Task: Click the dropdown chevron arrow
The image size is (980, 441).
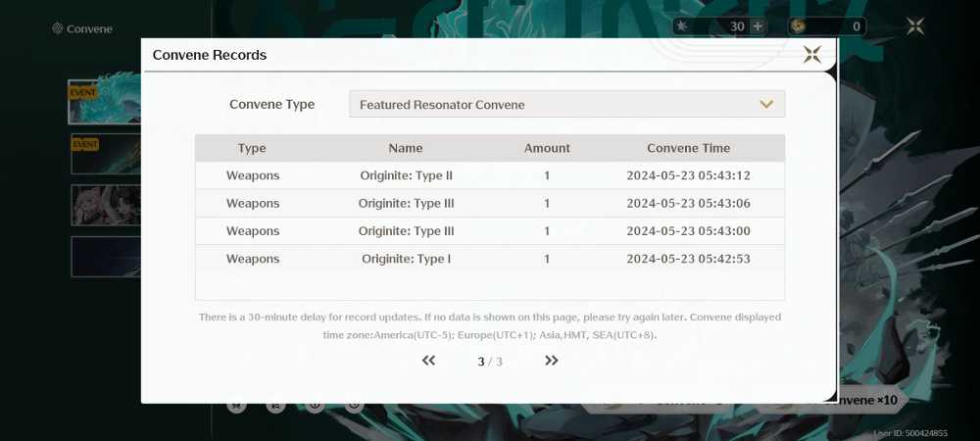Action: click(766, 104)
